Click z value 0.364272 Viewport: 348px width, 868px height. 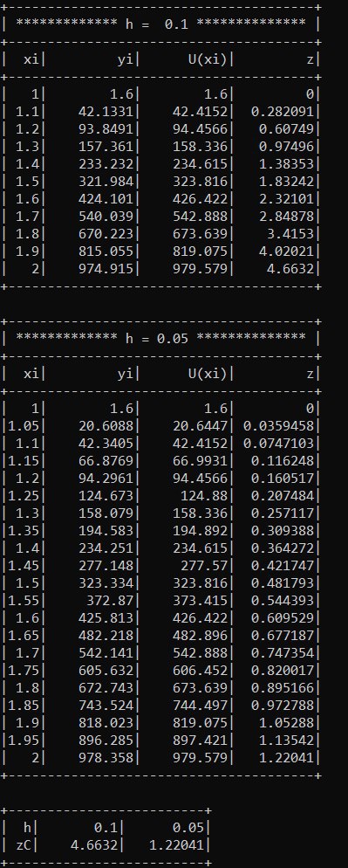(x=283, y=548)
